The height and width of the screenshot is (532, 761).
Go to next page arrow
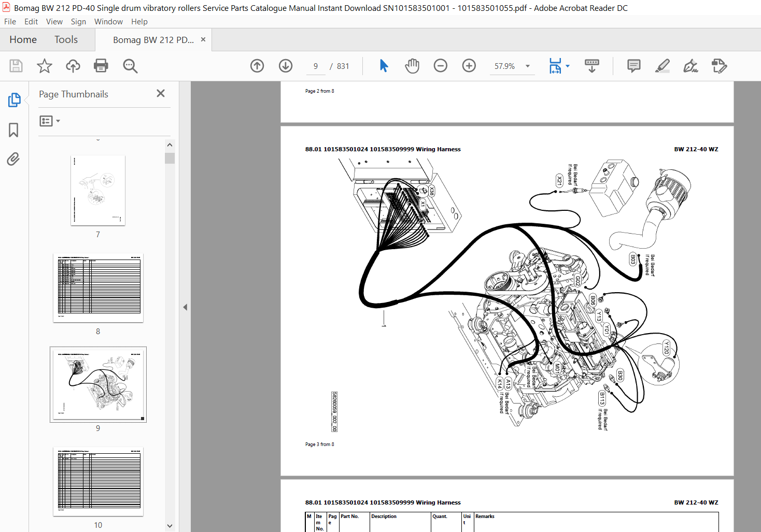click(286, 66)
